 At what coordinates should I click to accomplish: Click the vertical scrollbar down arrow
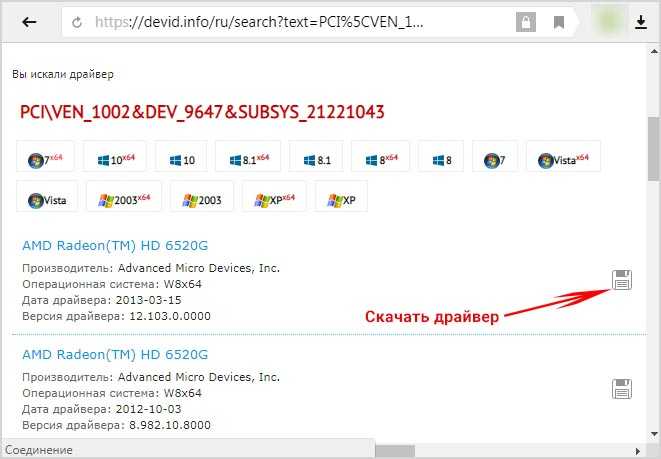pos(654,434)
